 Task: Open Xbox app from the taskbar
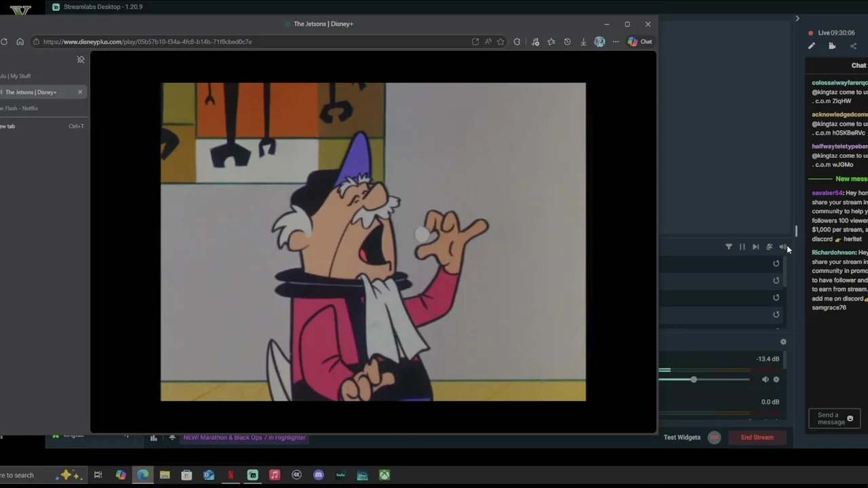pyautogui.click(x=384, y=475)
